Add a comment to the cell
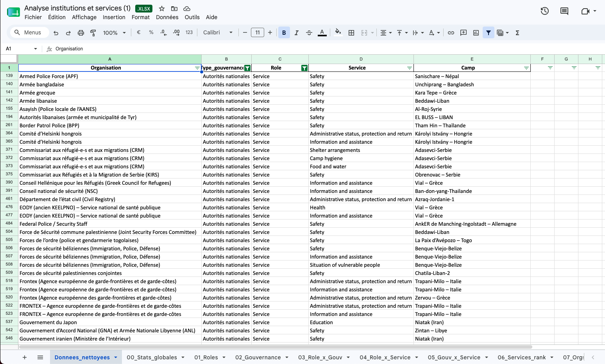This screenshot has width=605, height=364. (x=464, y=33)
